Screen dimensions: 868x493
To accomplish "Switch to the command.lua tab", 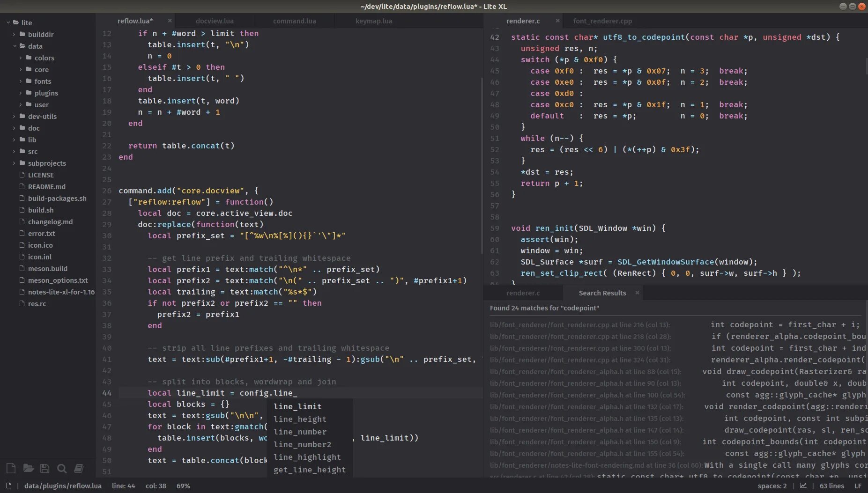I will click(x=295, y=21).
